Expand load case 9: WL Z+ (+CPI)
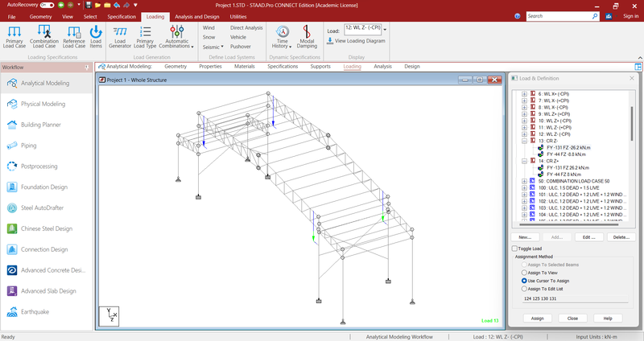 [525, 114]
